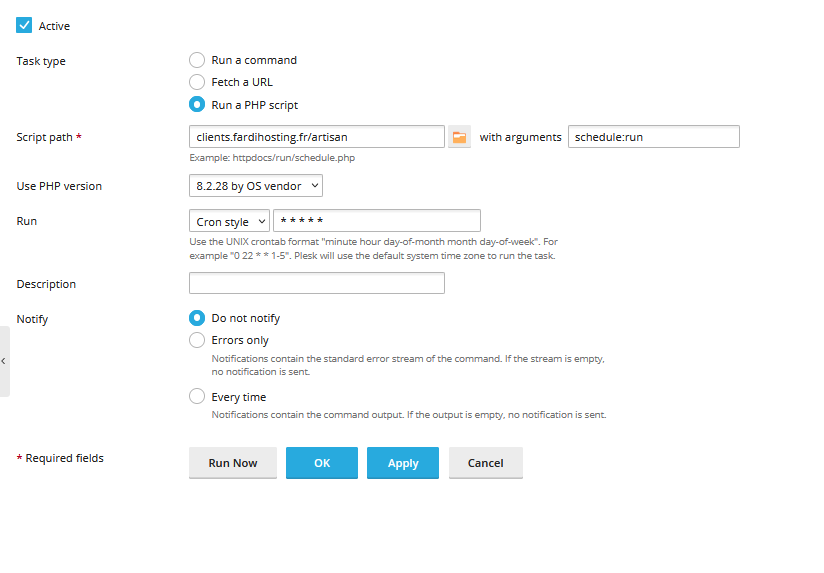Focus the Description text field
This screenshot has width=824, height=573.
pos(316,284)
